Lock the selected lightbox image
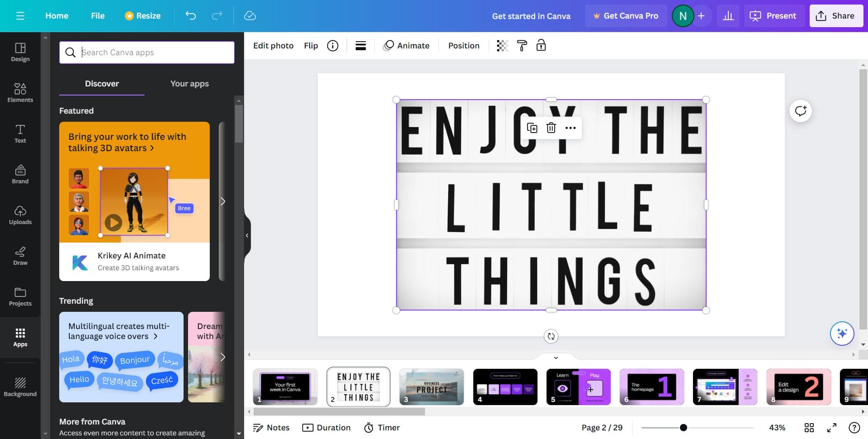The width and height of the screenshot is (868, 439). (x=541, y=45)
